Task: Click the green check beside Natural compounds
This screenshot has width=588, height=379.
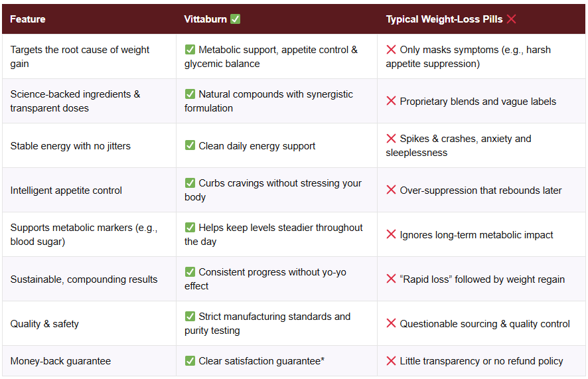Action: 190,94
